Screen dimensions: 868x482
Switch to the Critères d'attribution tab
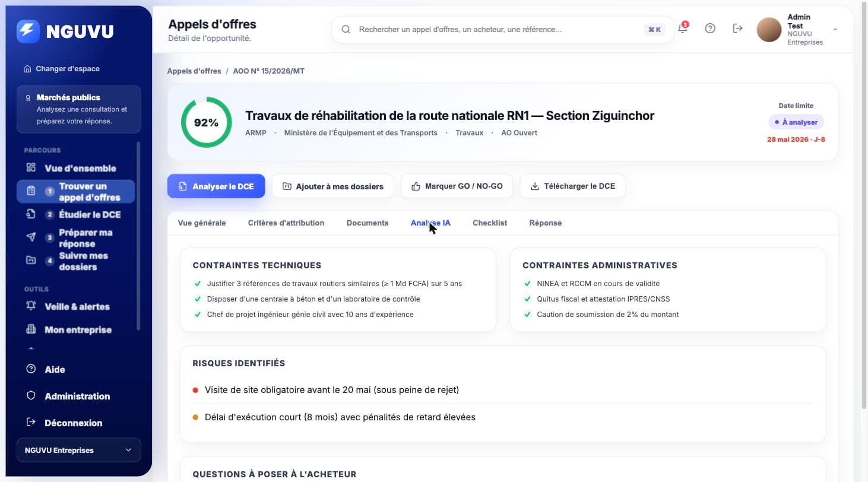pos(286,223)
